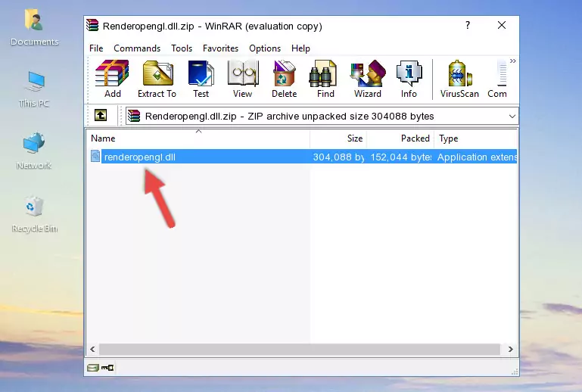This screenshot has height=392, width=582.
Task: Go up one folder level
Action: point(101,116)
